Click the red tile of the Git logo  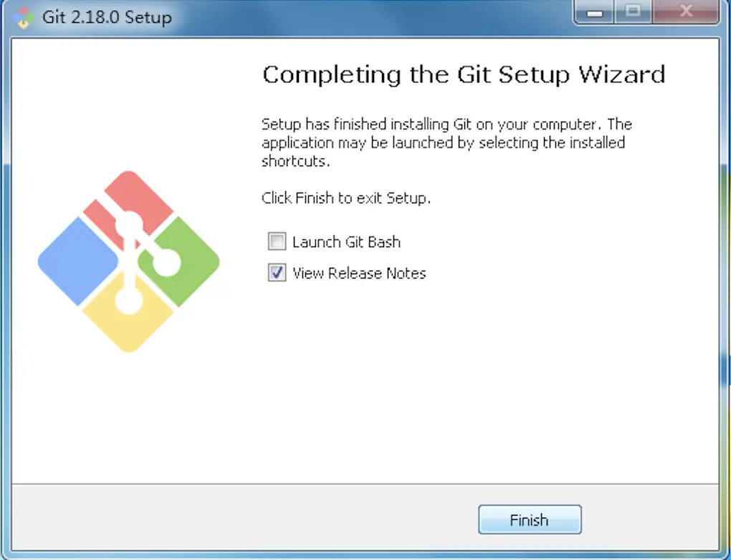click(147, 193)
